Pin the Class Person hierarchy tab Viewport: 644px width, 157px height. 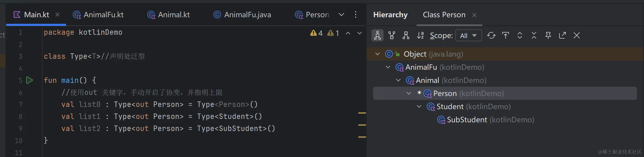(x=548, y=36)
